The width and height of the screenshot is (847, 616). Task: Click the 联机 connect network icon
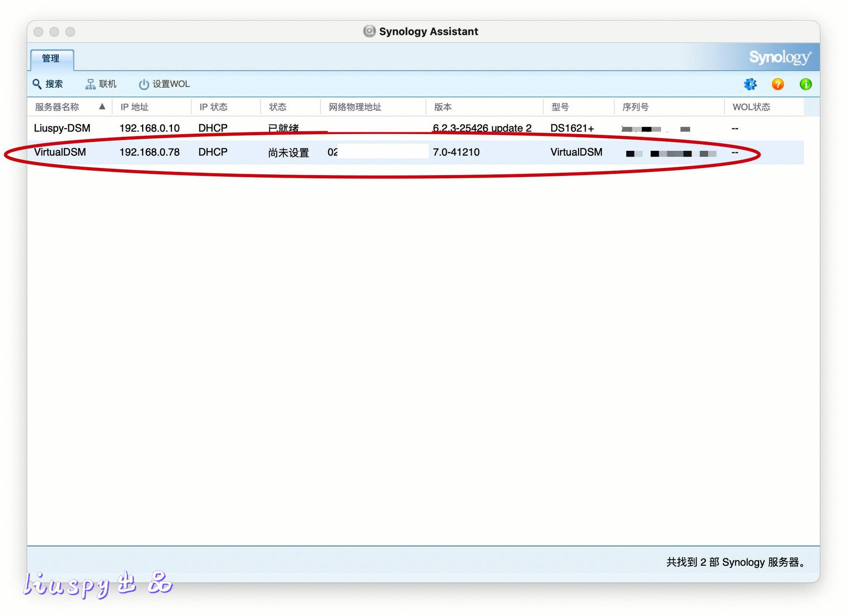coord(90,84)
